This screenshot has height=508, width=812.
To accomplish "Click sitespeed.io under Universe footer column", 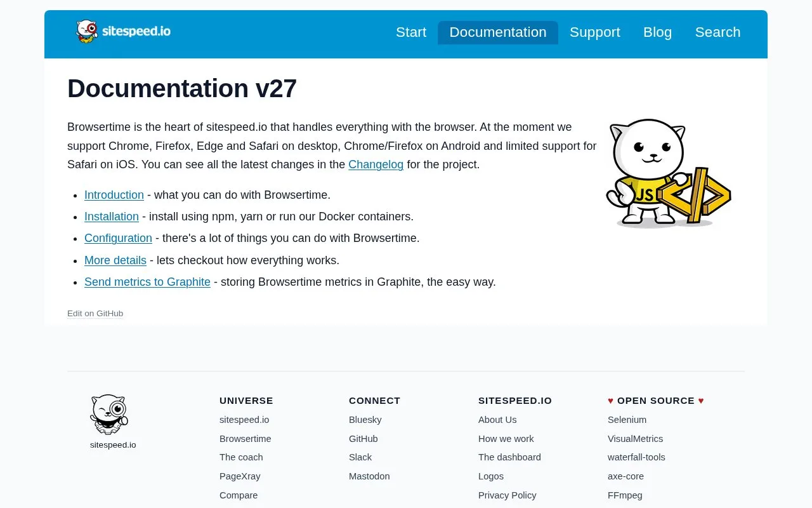I will click(244, 420).
